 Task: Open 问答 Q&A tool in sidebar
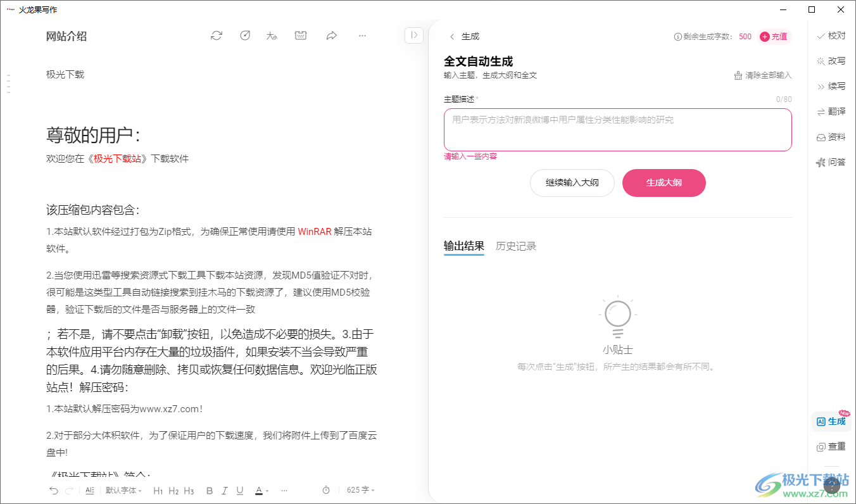click(831, 162)
